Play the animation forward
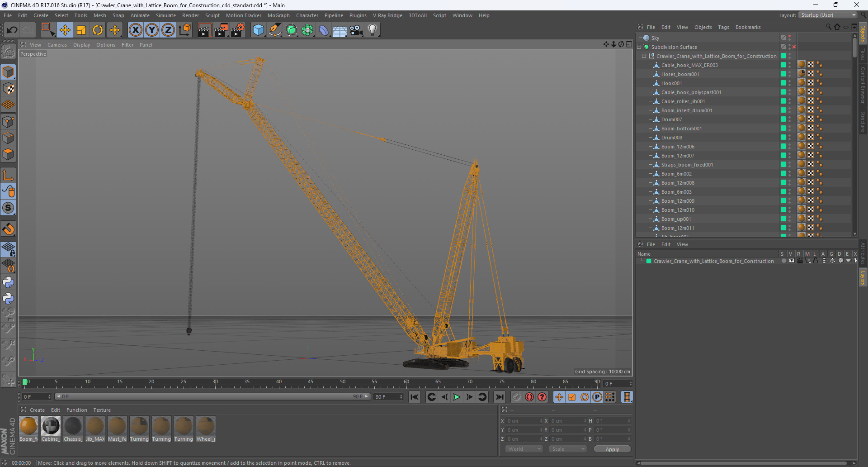The width and height of the screenshot is (868, 467). coord(457,397)
